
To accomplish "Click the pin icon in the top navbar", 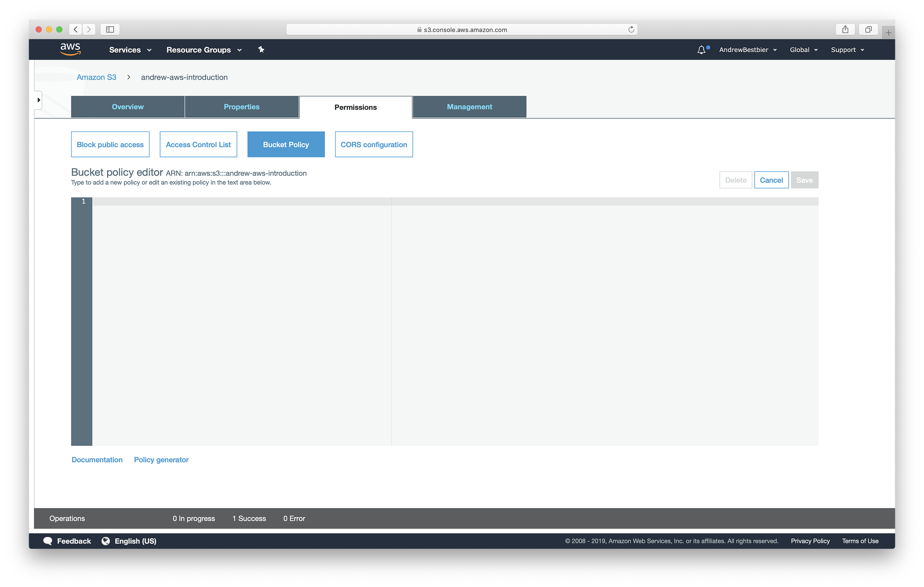I will pos(261,49).
